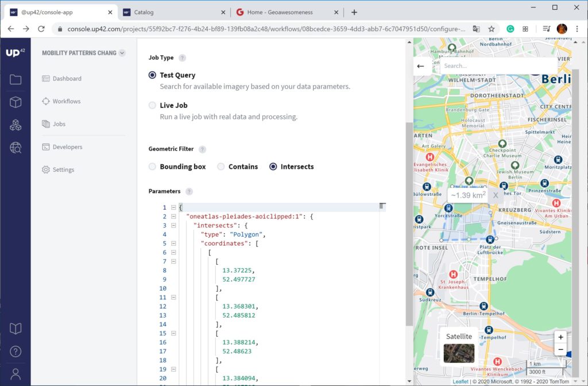Open Dashboard in the project menu
Image resolution: width=588 pixels, height=386 pixels.
67,78
